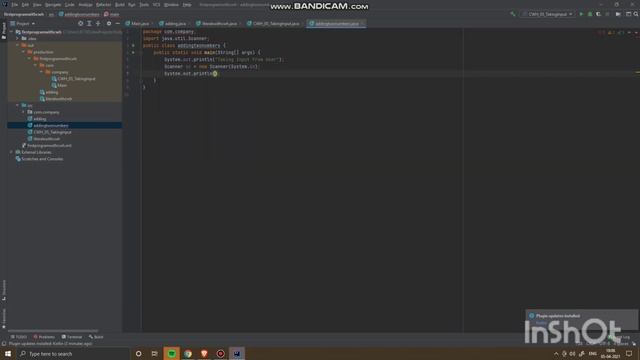Viewport: 640px width, 360px height.
Task: Click the Run with Coverage icon
Action: pyautogui.click(x=598, y=14)
